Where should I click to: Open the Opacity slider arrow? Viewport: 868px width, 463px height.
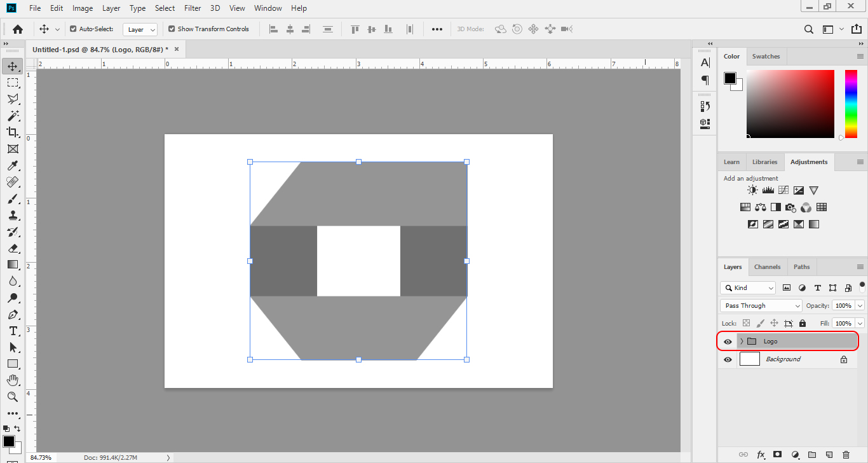coord(860,305)
